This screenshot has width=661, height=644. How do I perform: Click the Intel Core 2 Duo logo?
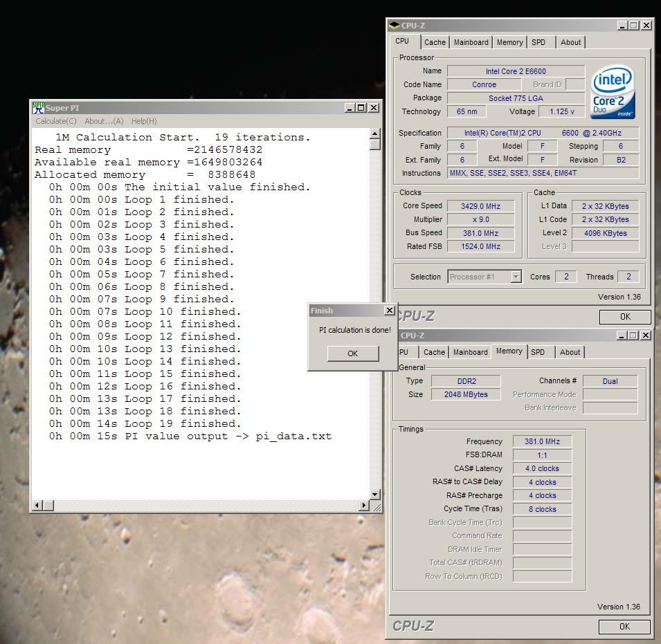click(x=613, y=91)
